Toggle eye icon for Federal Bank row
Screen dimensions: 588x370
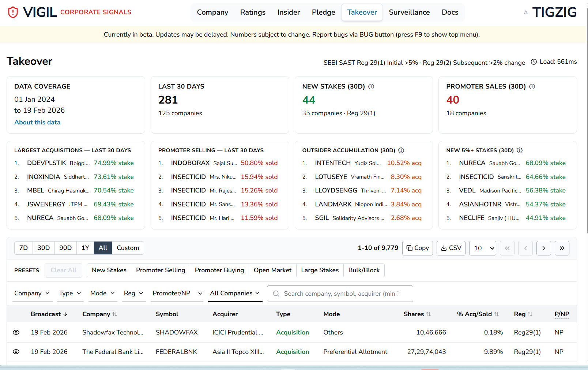(x=16, y=352)
